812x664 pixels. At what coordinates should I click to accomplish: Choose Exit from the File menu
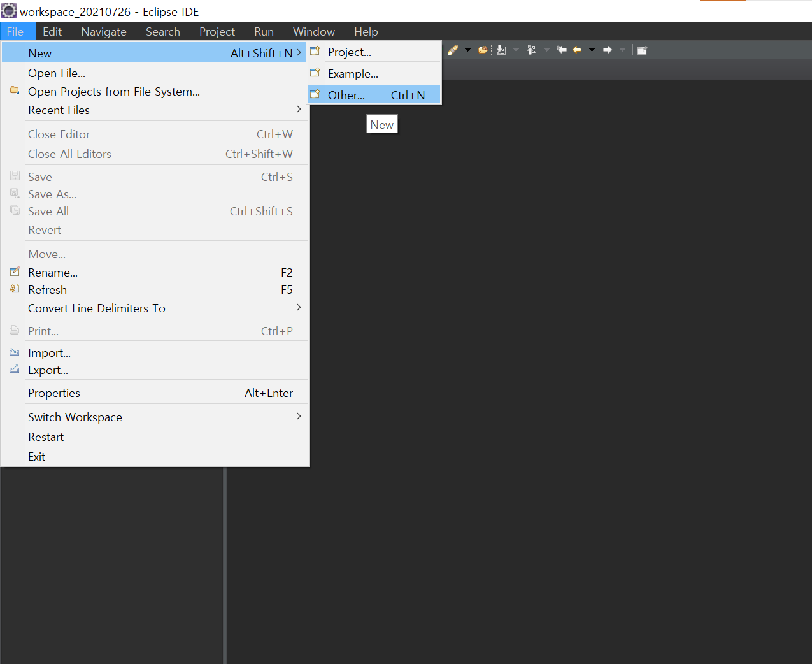pos(155,456)
